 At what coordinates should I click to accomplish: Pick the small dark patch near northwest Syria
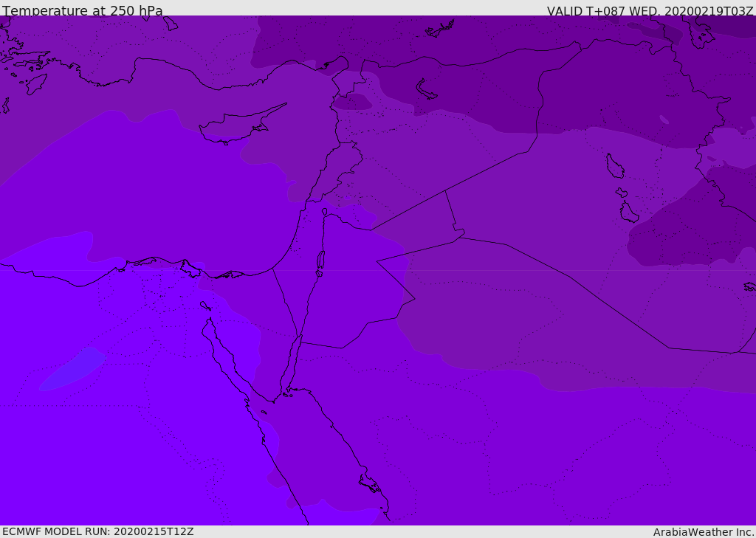(353, 102)
